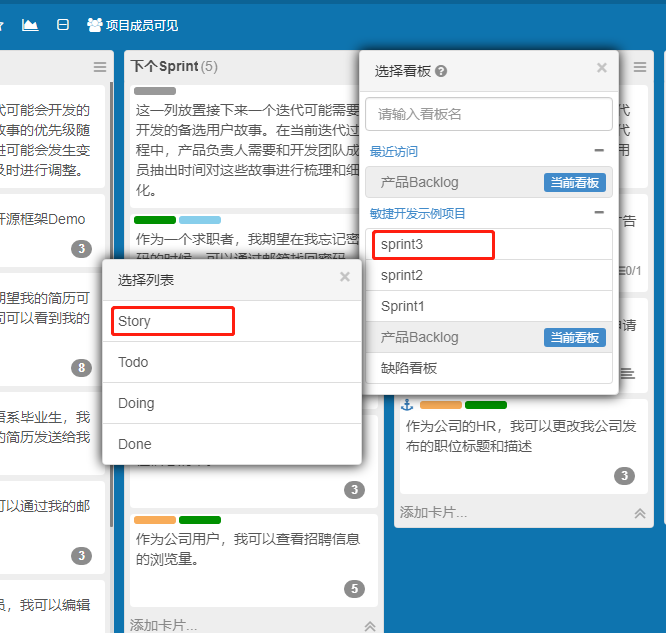The image size is (666, 633).
Task: Click the help icon beside 选择看板
Action: click(441, 71)
